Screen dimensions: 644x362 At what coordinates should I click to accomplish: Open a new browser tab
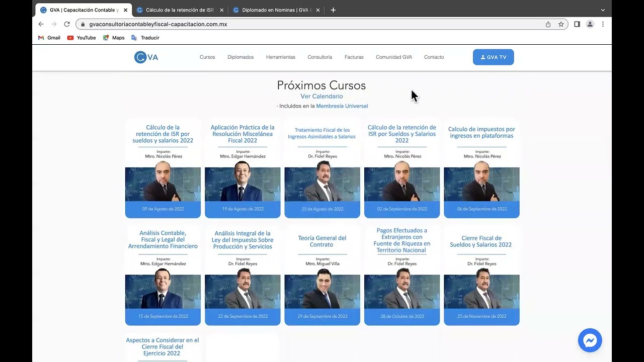pyautogui.click(x=333, y=10)
